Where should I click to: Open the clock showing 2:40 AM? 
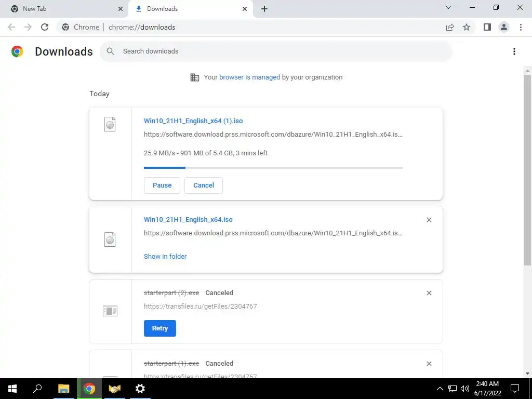pyautogui.click(x=487, y=389)
